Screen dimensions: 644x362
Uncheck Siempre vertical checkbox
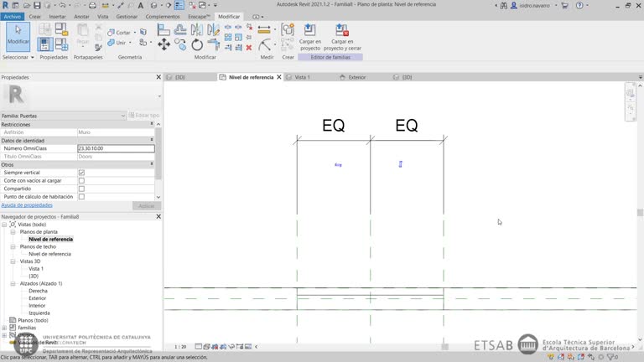81,173
